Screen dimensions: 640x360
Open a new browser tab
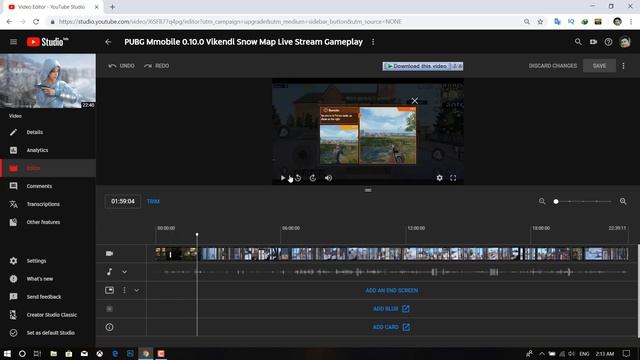tap(112, 7)
